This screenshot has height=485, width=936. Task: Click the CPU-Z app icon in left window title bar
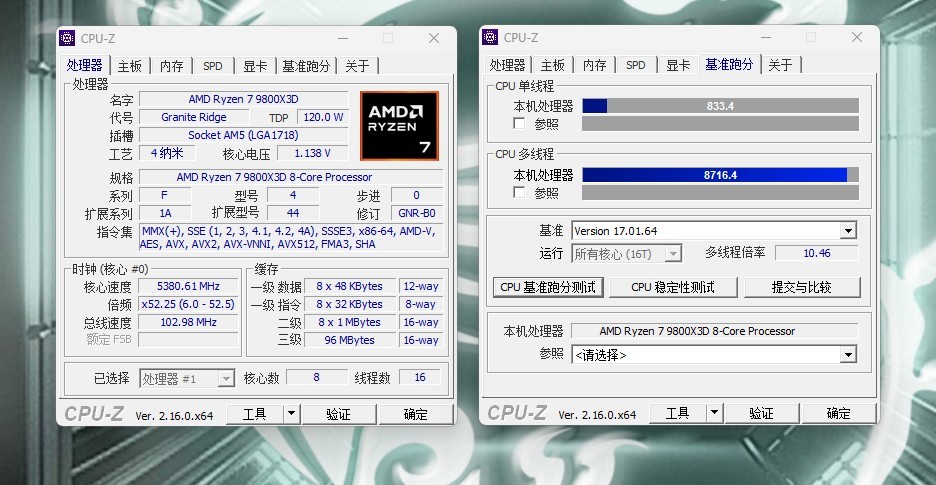pyautogui.click(x=67, y=38)
